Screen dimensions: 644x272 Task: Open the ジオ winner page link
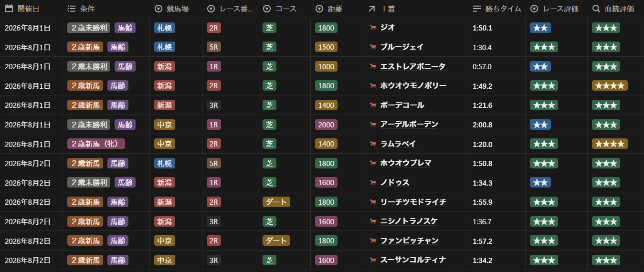[388, 28]
